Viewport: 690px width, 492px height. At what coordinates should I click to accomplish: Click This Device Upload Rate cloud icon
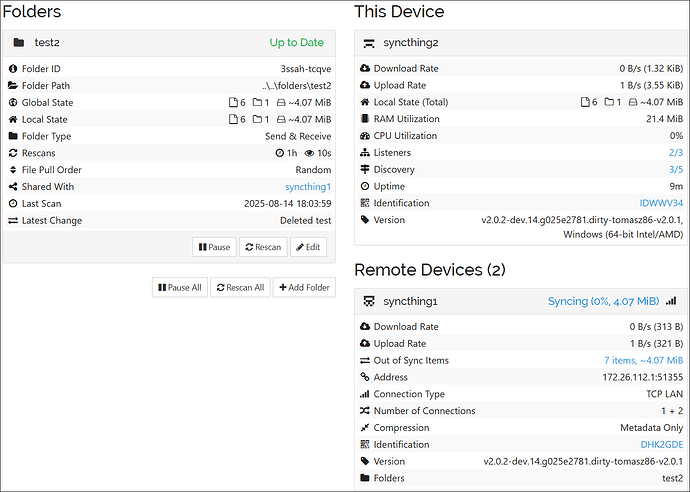point(365,85)
